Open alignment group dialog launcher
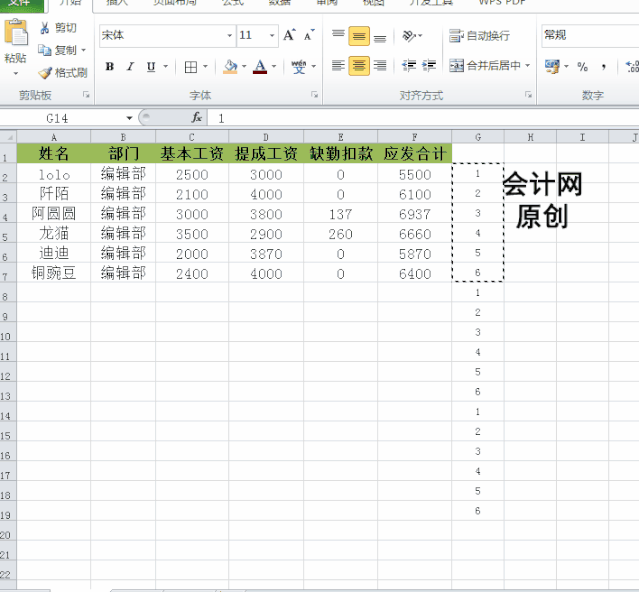The image size is (639, 592). [x=528, y=95]
